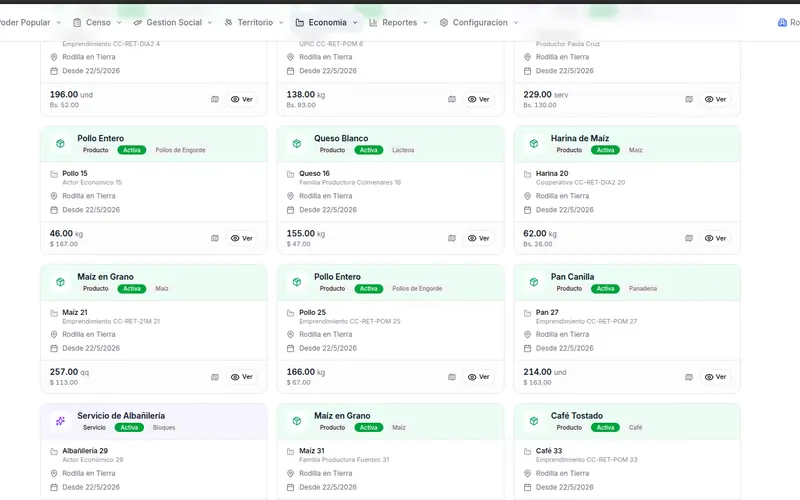Click the Pan Canilla card title
The width and height of the screenshot is (800, 500).
572,277
